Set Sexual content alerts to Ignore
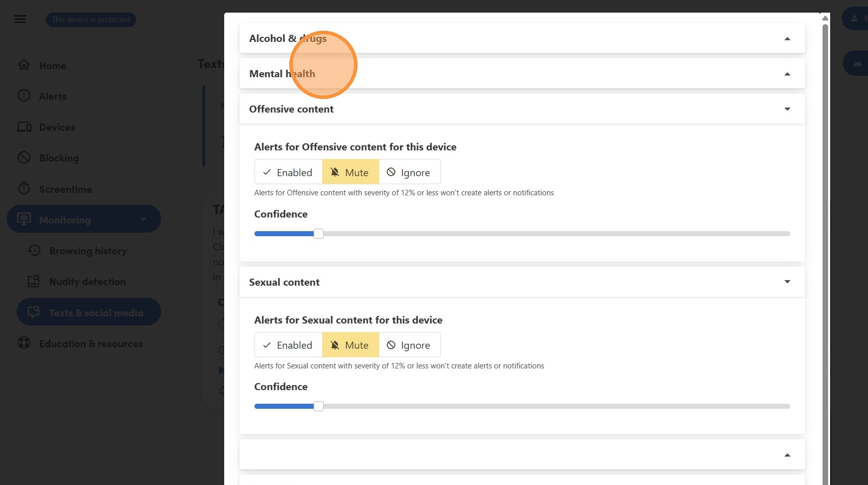 click(x=409, y=345)
